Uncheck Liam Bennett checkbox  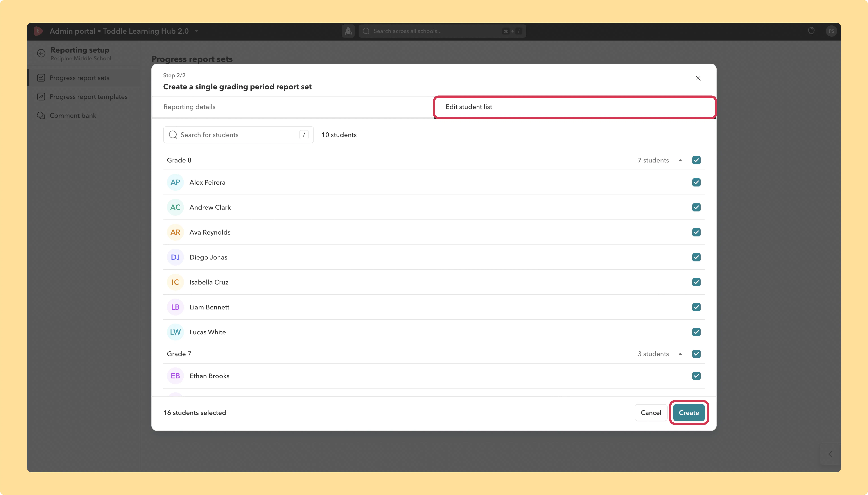point(696,307)
